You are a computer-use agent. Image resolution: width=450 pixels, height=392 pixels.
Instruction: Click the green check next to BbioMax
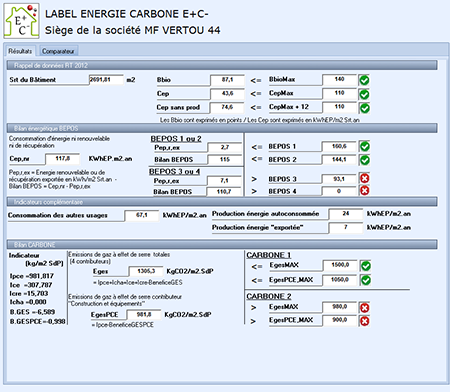click(364, 80)
